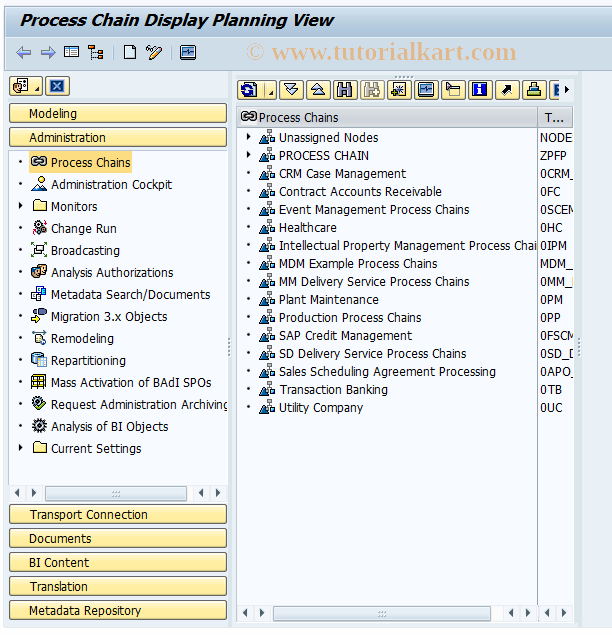The width and height of the screenshot is (612, 635).
Task: Select Contract Accounts Receivable
Action: coord(360,192)
